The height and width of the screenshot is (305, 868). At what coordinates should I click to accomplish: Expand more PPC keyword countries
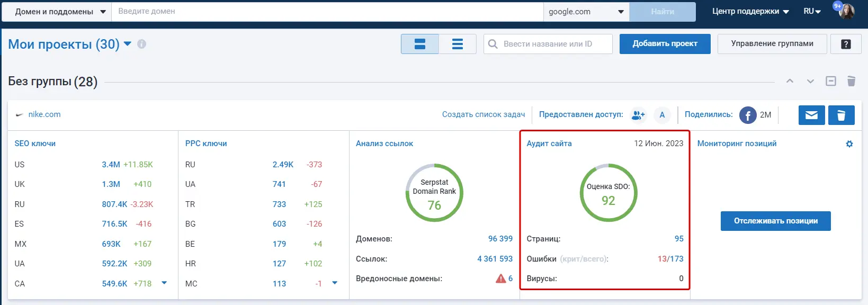[335, 283]
